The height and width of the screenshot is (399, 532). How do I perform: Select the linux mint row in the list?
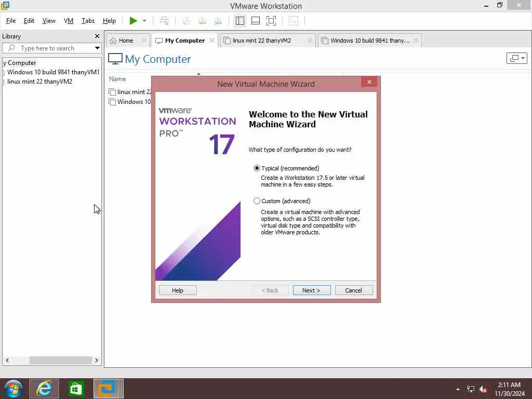(x=130, y=92)
